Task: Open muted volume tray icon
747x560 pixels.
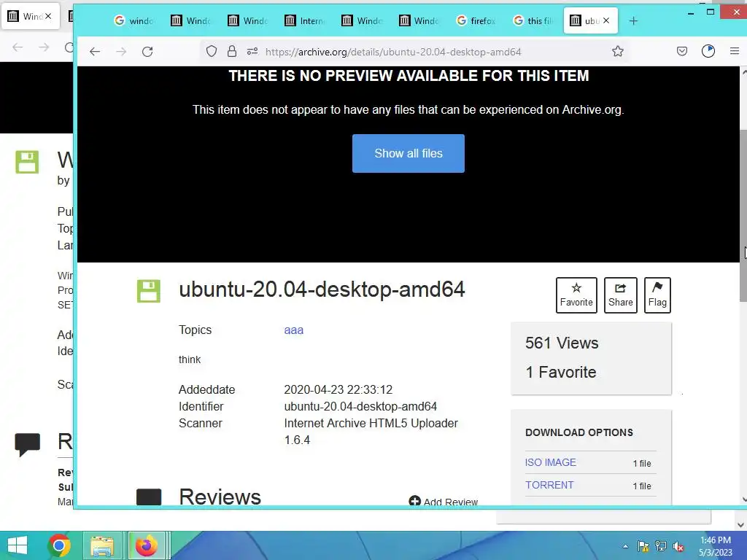Action: point(678,546)
